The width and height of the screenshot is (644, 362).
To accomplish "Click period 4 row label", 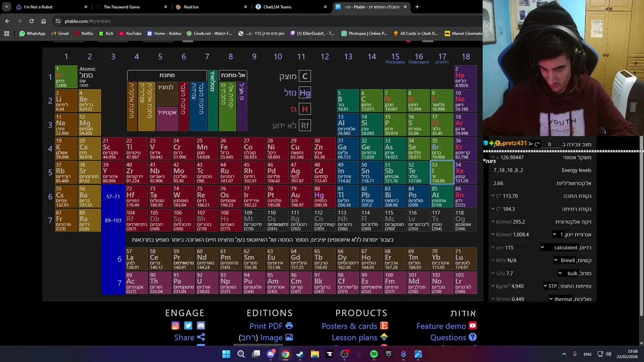I will point(50,149).
